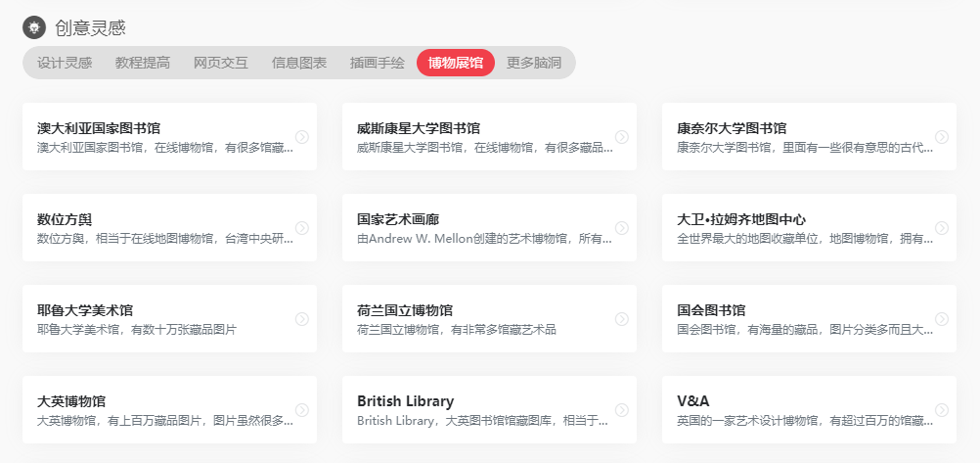The width and height of the screenshot is (980, 463).
Task: Go to the 插画手绘 tab
Action: coord(378,63)
